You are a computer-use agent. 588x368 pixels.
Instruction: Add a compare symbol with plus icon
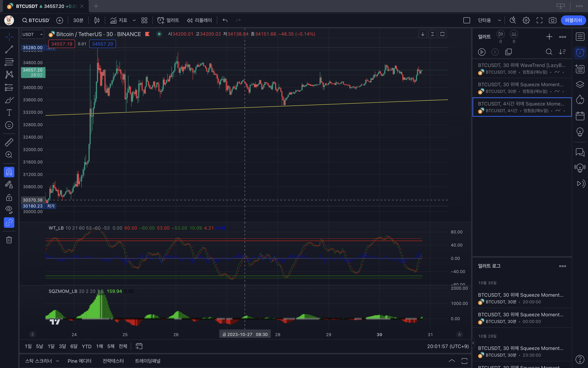coord(59,20)
